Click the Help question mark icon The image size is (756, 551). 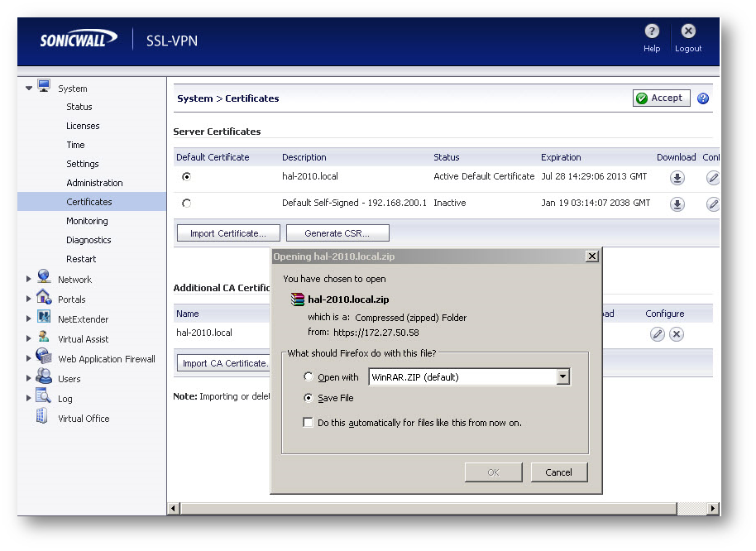click(x=652, y=31)
